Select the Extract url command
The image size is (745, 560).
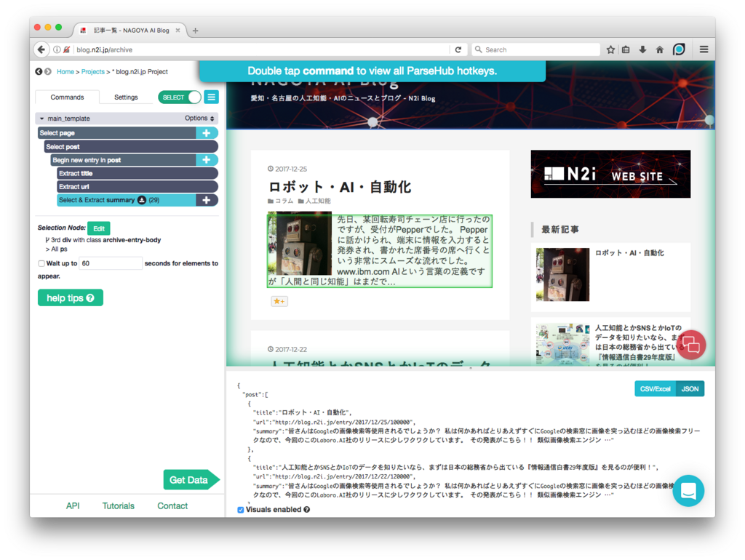coord(138,187)
